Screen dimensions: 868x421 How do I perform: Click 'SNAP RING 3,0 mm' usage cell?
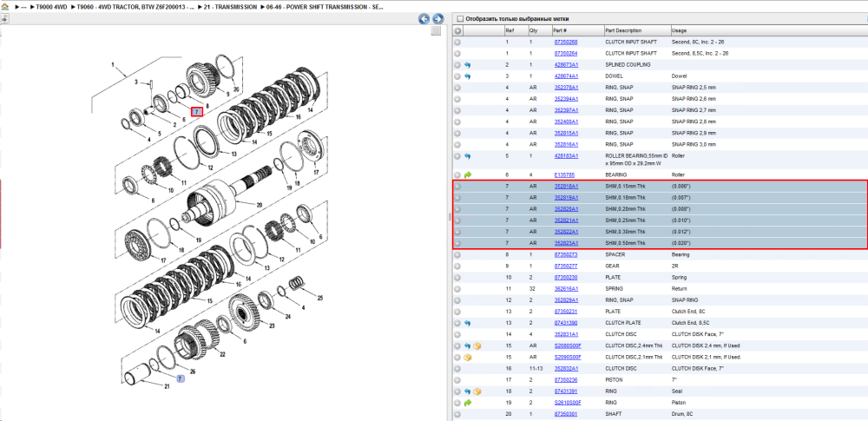coord(694,145)
